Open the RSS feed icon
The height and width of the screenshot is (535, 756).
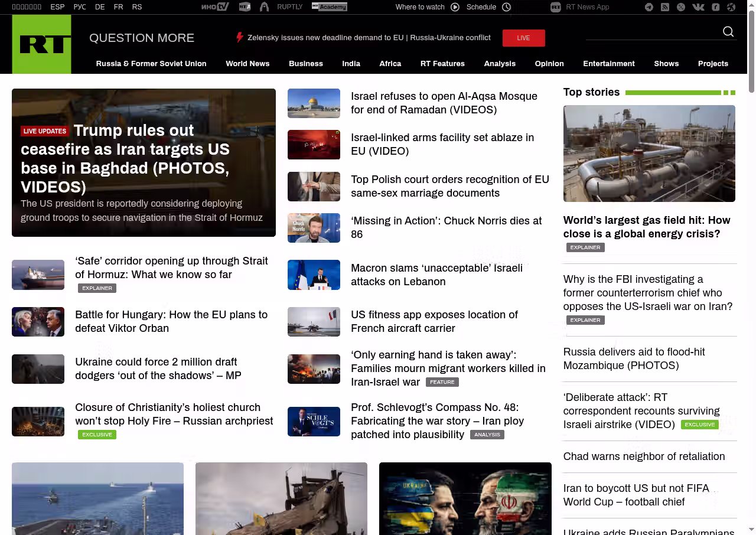(665, 7)
